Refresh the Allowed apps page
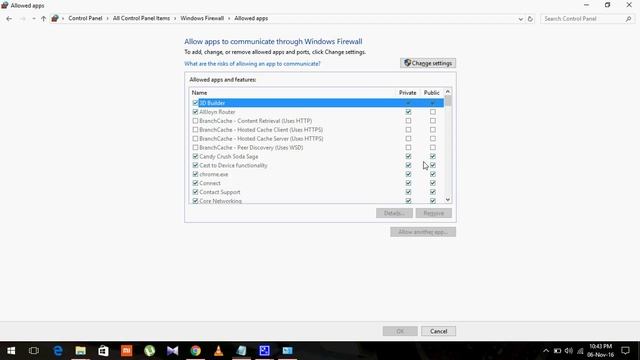Viewport: 640px width, 360px height. point(530,19)
